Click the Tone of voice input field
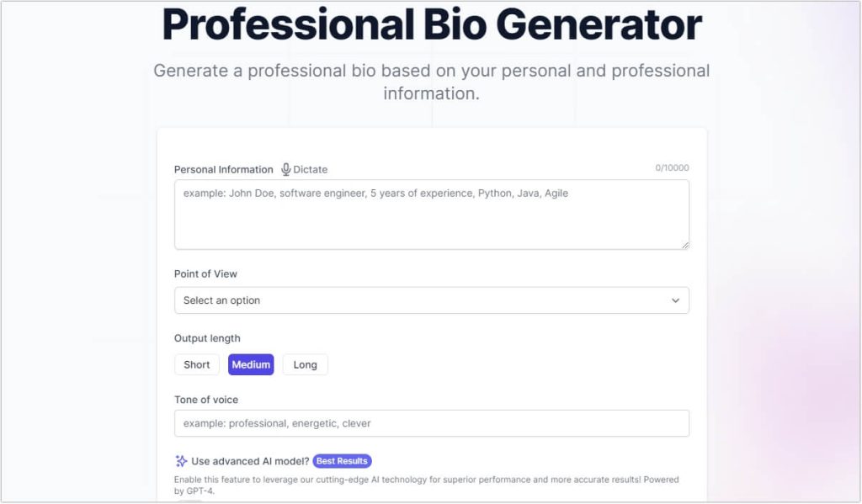 (x=431, y=423)
